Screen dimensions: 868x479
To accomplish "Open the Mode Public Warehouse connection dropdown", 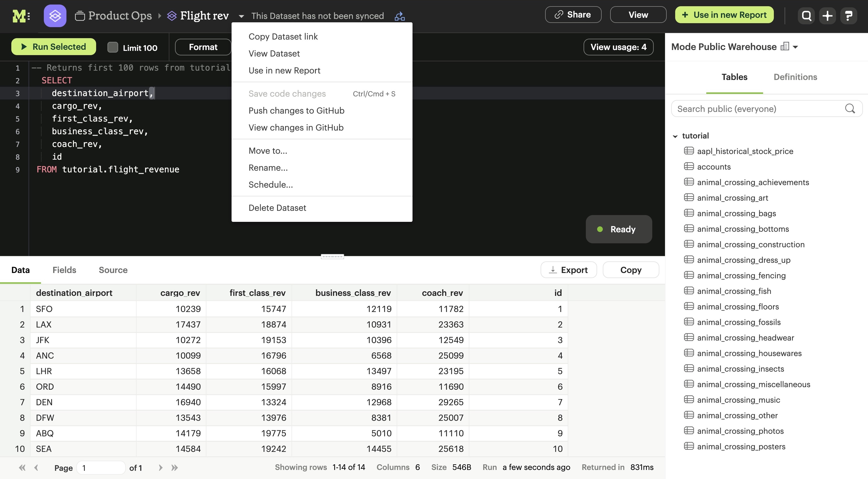I will tap(796, 47).
